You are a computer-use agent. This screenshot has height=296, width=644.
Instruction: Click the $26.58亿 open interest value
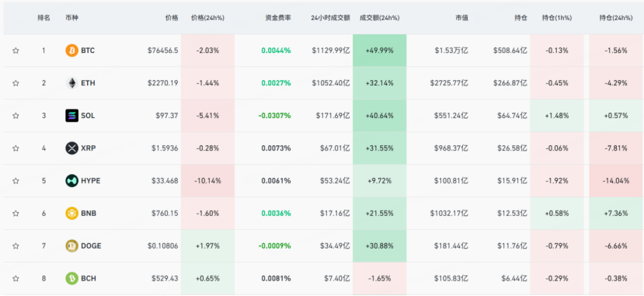tap(513, 148)
